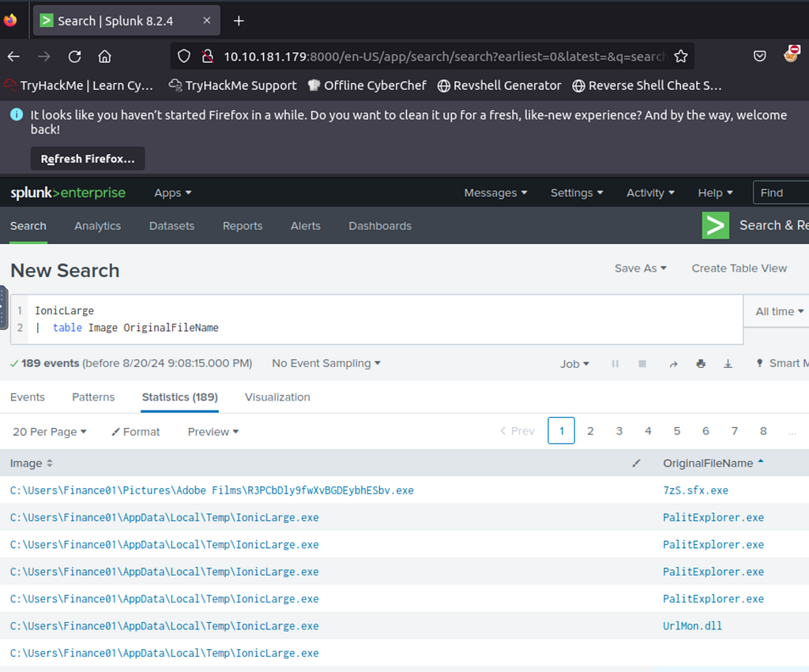Switch to the Visualization tab
This screenshot has height=672, width=809.
click(x=277, y=397)
